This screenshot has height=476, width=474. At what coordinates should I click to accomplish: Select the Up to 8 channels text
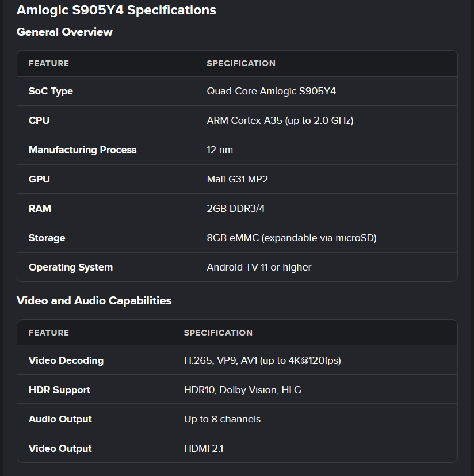point(222,419)
